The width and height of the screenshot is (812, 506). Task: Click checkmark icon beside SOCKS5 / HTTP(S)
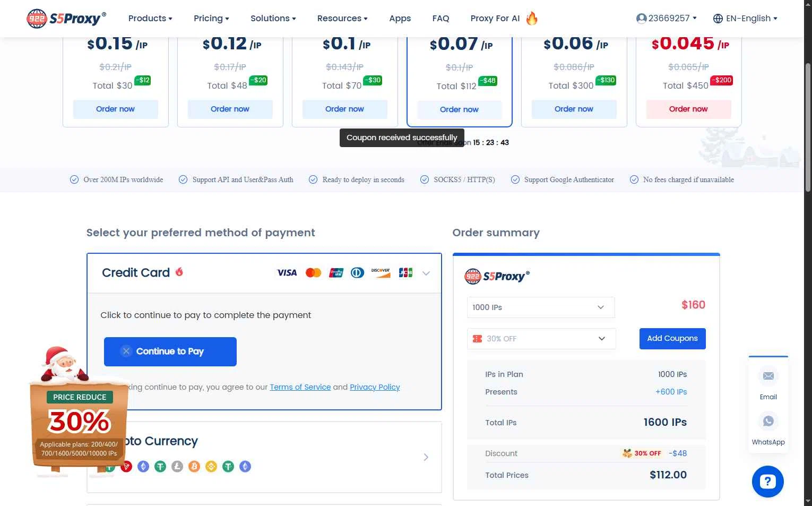tap(425, 179)
